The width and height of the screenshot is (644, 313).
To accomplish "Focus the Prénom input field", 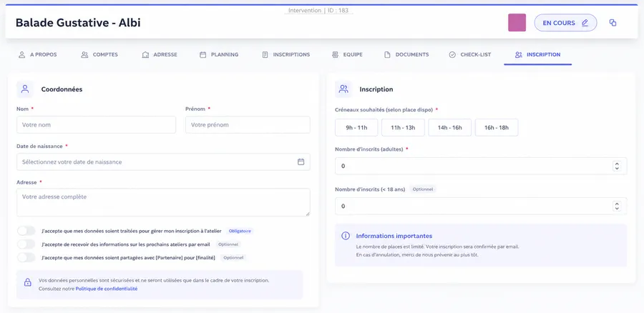I will pos(248,125).
